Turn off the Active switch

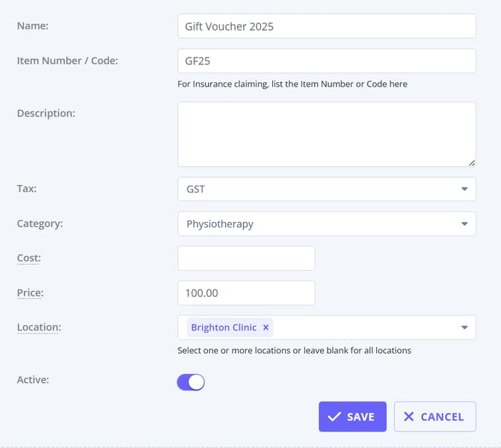(191, 382)
